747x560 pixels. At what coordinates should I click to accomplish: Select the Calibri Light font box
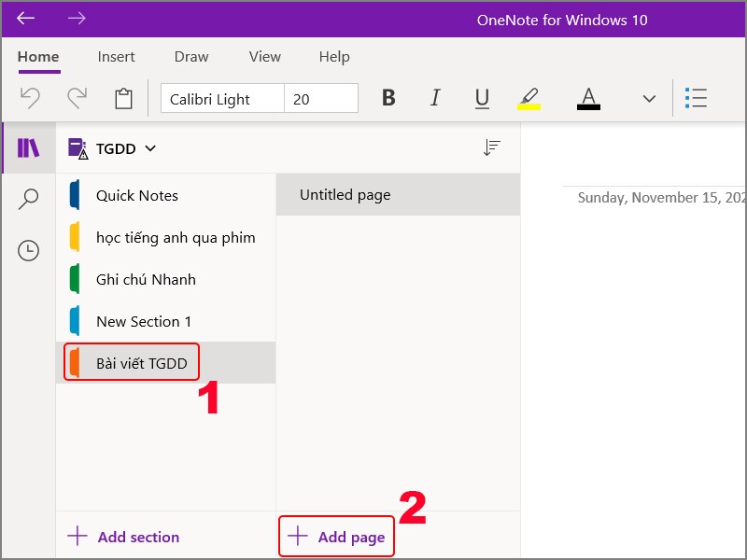coord(222,99)
